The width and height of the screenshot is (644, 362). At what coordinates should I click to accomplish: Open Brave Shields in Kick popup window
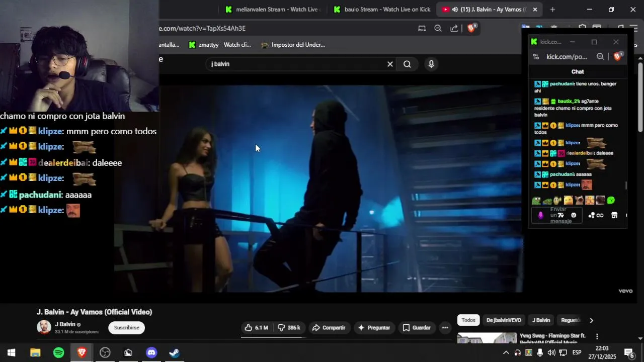coord(618,56)
